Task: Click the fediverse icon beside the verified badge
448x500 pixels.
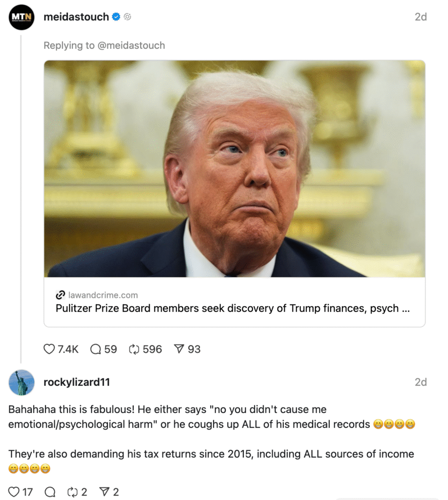Action: [128, 17]
